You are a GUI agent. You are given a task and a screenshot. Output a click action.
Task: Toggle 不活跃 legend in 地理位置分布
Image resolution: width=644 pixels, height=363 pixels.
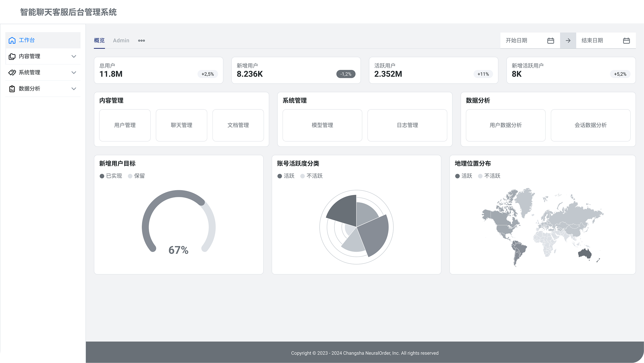(489, 176)
